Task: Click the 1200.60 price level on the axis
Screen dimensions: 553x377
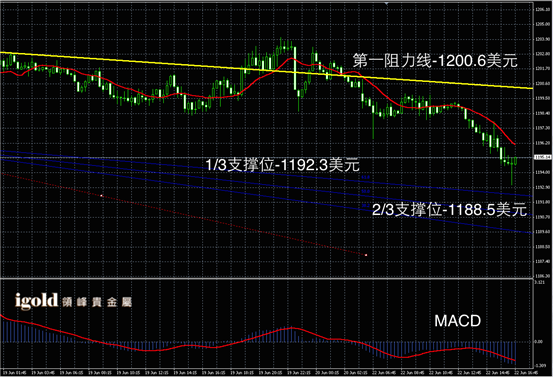Action: click(x=542, y=83)
